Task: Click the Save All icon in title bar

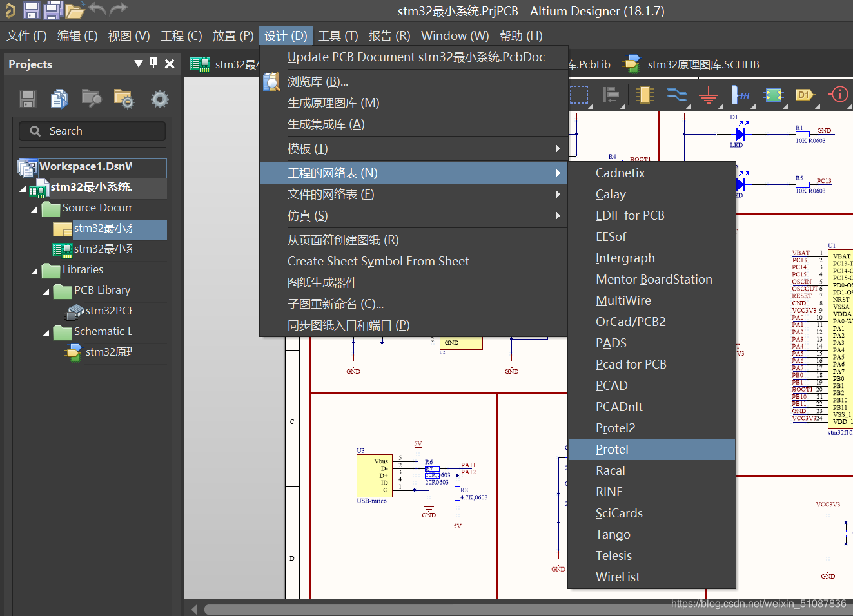Action: [53, 10]
